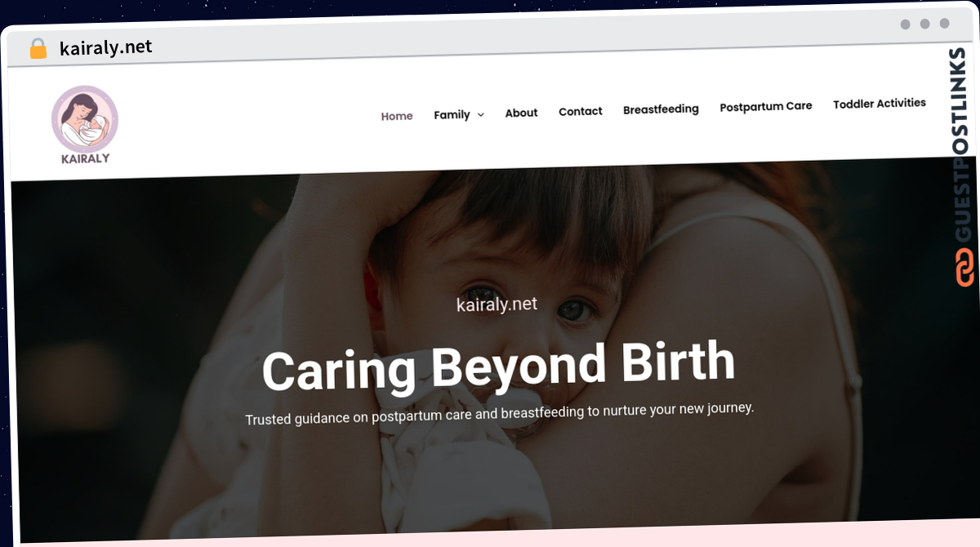This screenshot has width=980, height=547.
Task: Expand the Family menu chevron
Action: (480, 115)
